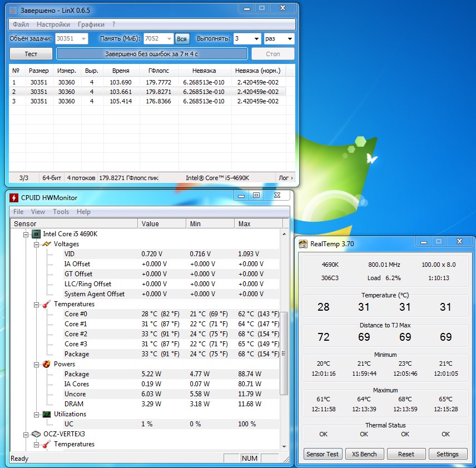Select the Core #2 temperature row
This screenshot has height=468, width=476.
171,334
